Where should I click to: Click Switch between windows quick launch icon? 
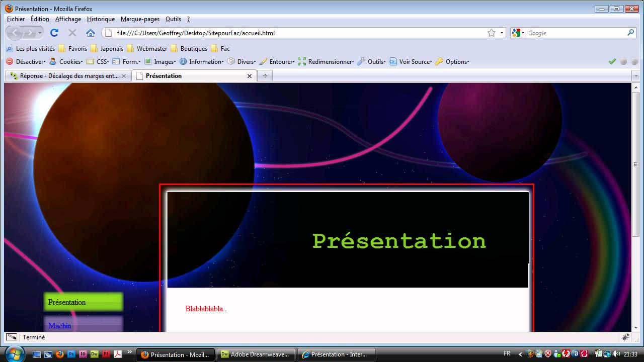point(48,354)
